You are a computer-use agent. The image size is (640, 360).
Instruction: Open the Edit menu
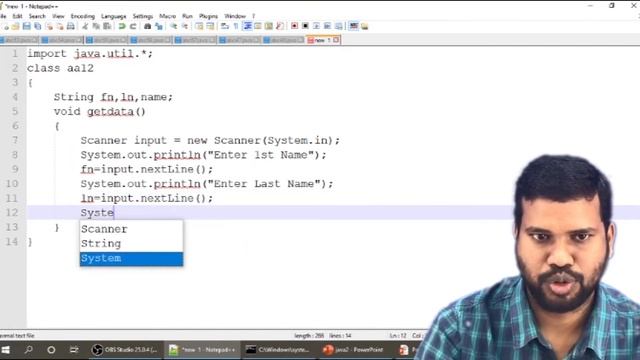coord(17,16)
